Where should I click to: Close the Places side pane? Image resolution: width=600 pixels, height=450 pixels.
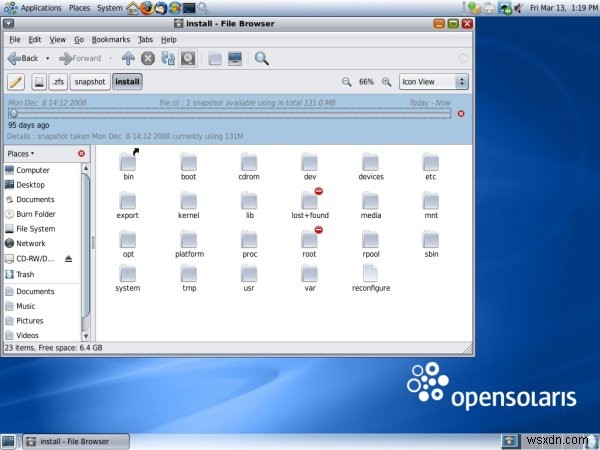(x=81, y=153)
